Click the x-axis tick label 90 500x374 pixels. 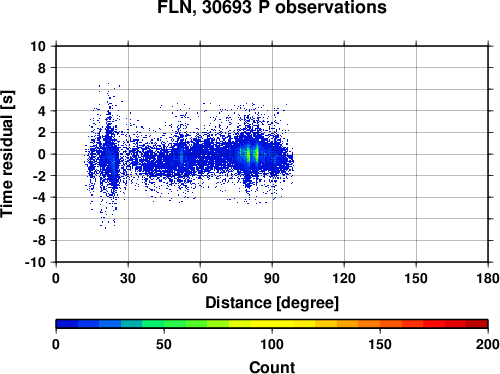point(272,278)
